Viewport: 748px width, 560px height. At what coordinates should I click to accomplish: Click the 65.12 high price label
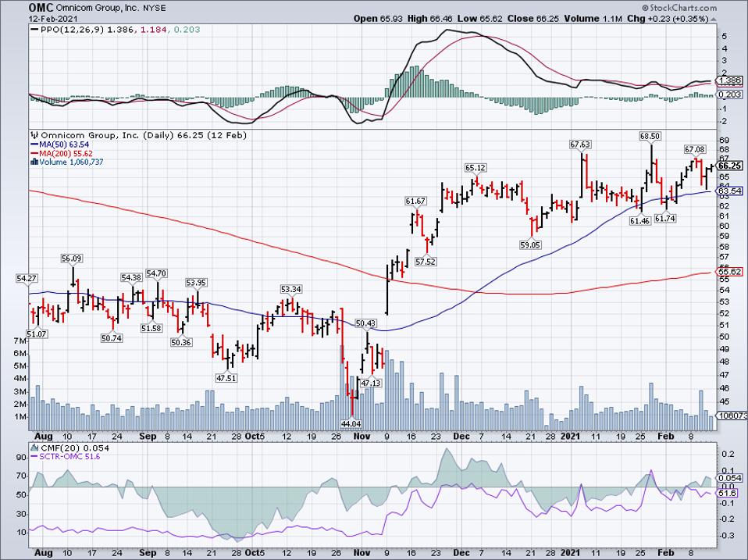point(476,168)
